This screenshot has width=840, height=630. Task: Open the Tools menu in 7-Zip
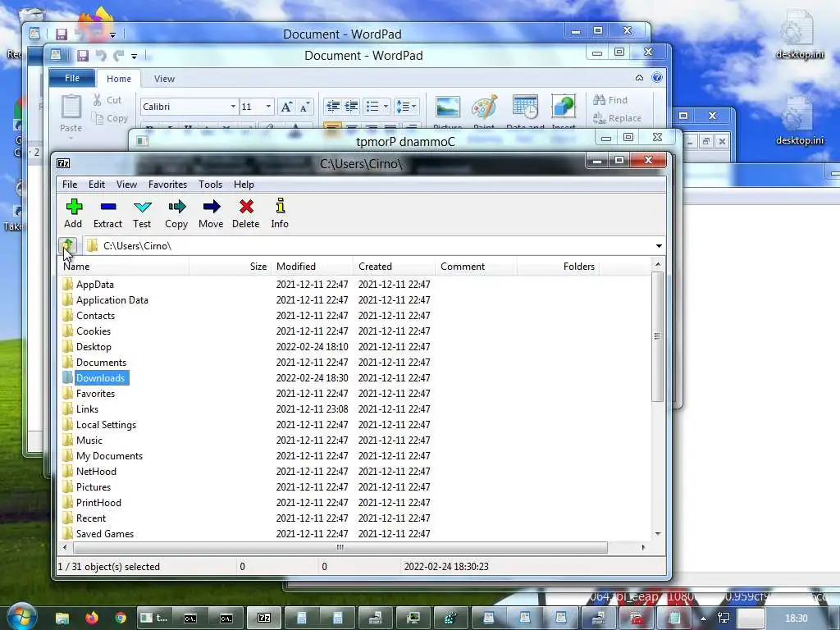(211, 185)
